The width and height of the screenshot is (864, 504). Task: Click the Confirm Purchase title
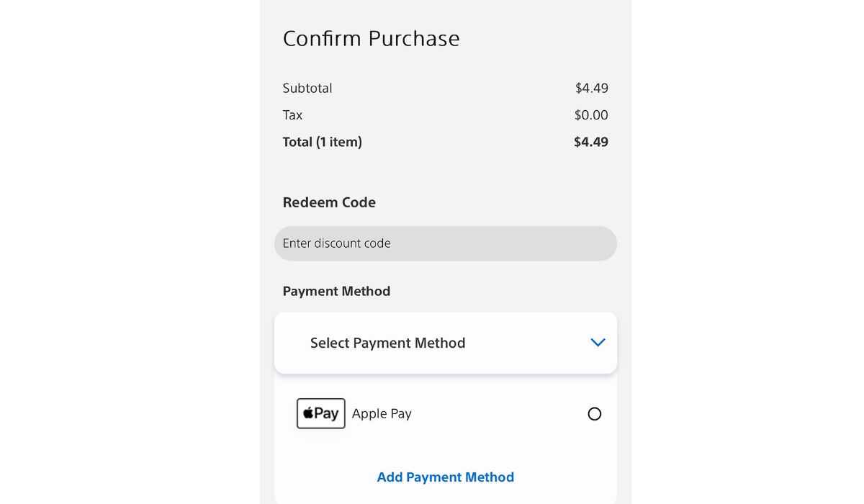point(372,39)
